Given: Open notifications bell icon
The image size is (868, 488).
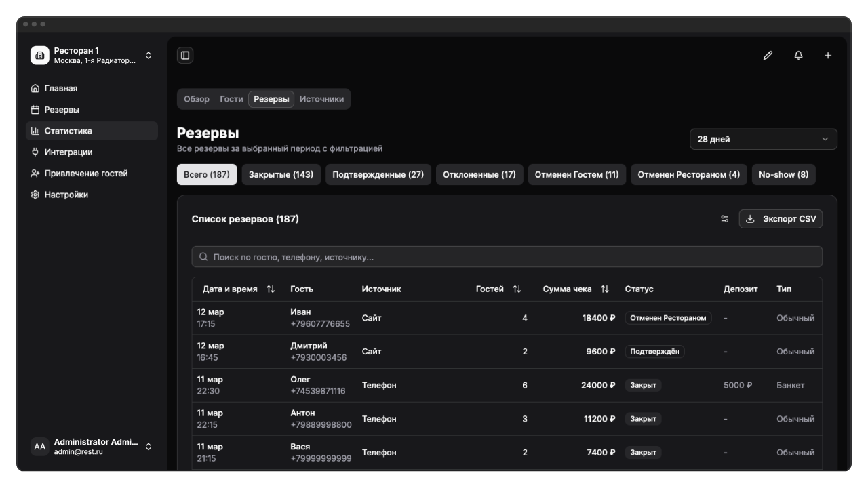Looking at the screenshot, I should click(798, 56).
